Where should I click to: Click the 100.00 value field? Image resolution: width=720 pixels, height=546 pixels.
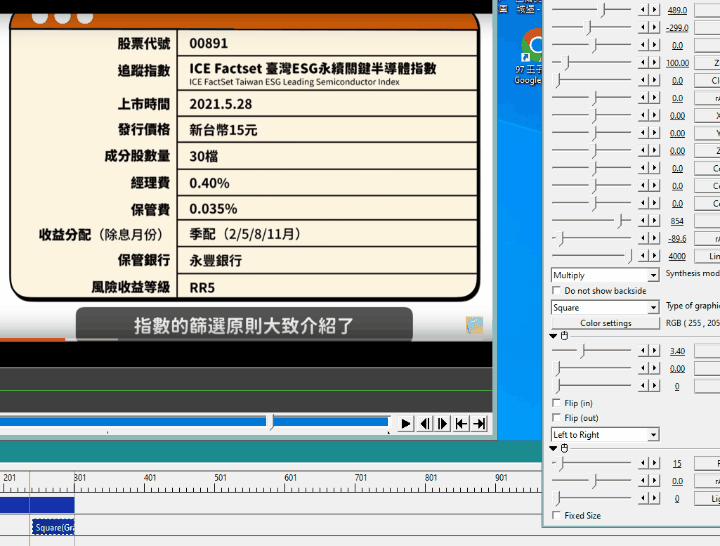[x=677, y=63]
